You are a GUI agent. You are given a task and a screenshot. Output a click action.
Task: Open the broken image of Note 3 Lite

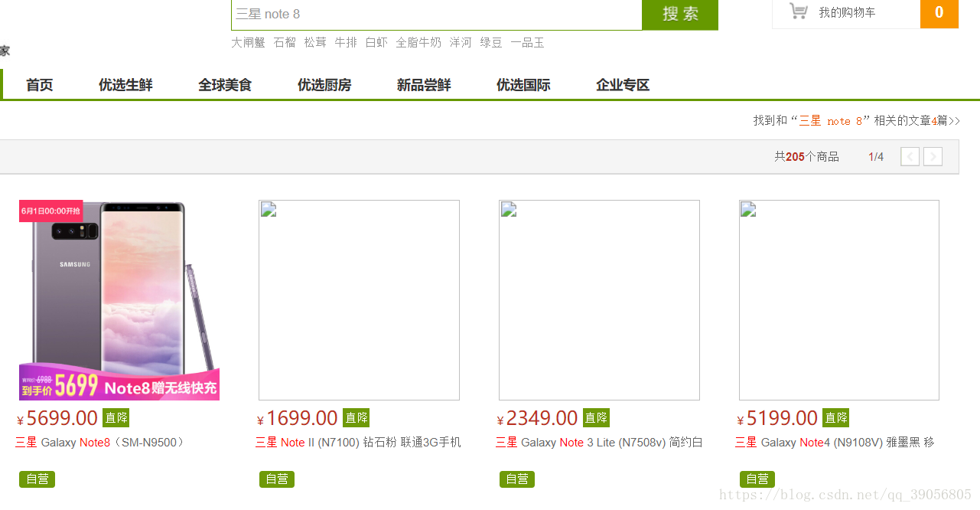click(599, 300)
